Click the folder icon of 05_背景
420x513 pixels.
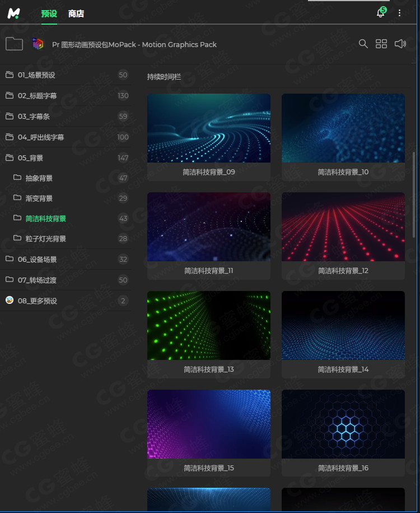[10, 158]
